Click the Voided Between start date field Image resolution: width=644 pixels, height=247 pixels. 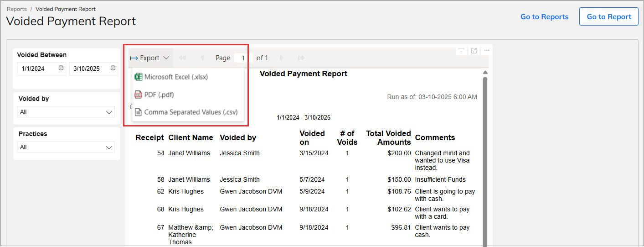tap(42, 68)
